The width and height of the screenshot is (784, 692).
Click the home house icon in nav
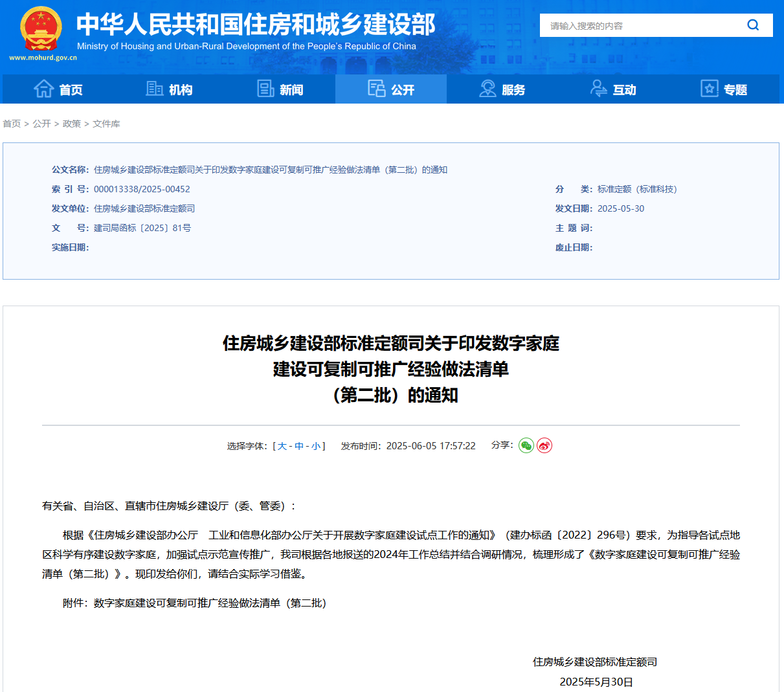click(x=43, y=89)
